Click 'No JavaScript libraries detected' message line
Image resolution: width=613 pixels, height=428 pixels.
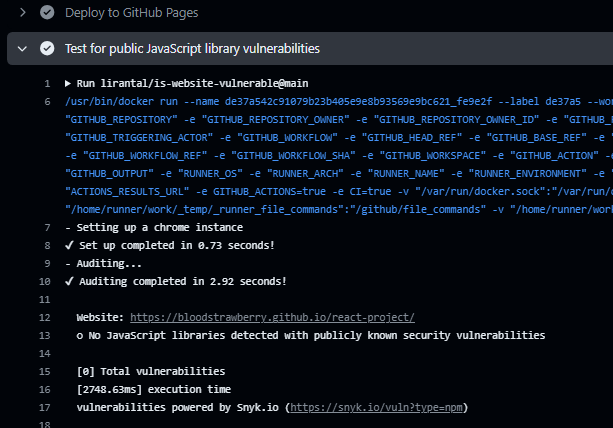coord(311,335)
